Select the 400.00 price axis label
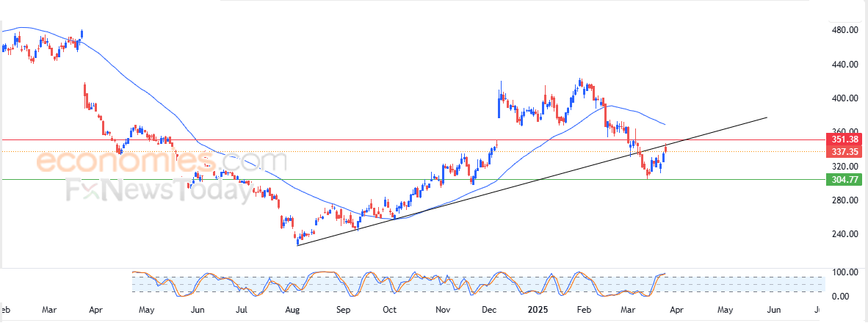 point(845,98)
